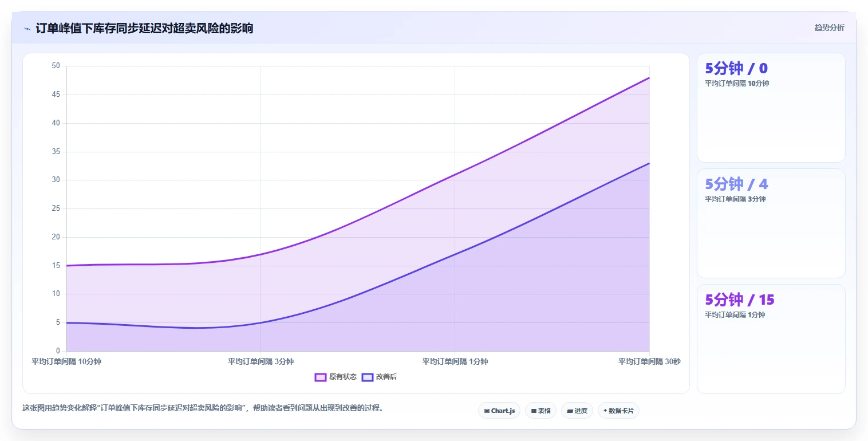Select the Chart.js tag pill
Image resolution: width=868 pixels, height=441 pixels.
coord(499,411)
